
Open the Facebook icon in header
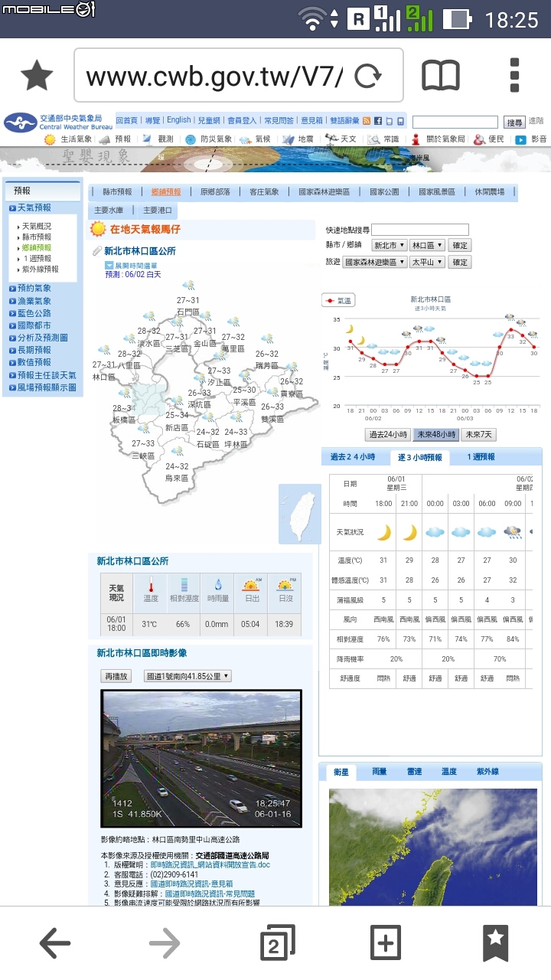pyautogui.click(x=378, y=121)
